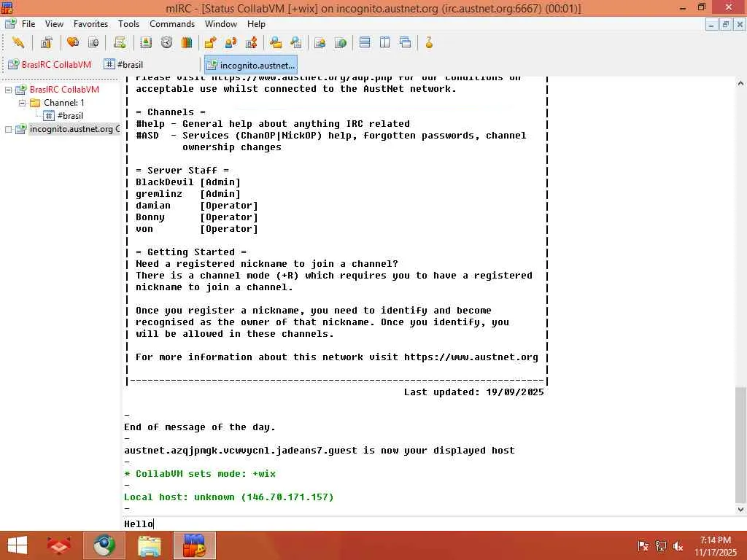Open the View menu
This screenshot has width=747, height=560.
click(x=54, y=24)
